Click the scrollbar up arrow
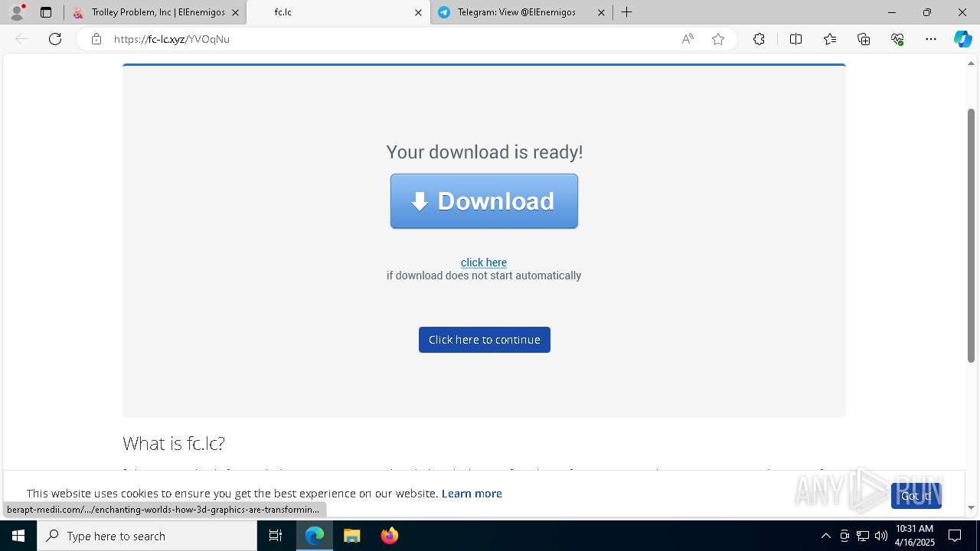This screenshot has width=980, height=551. coord(971,63)
